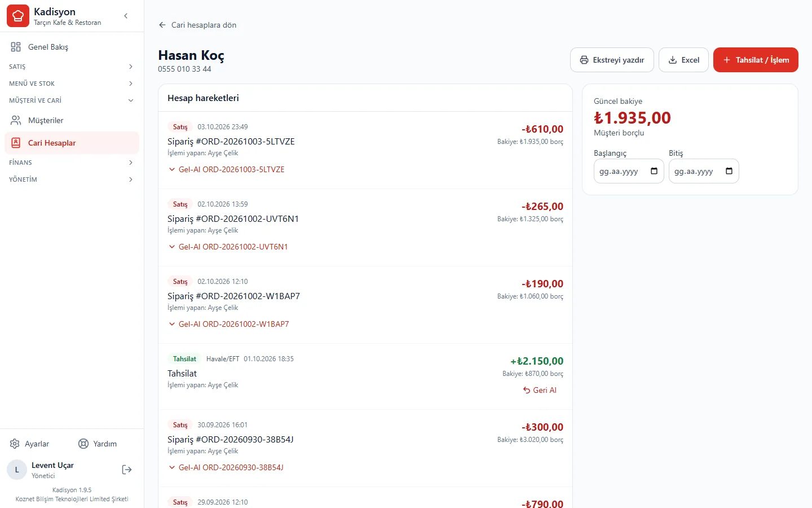Click the Bitiş date input field

(x=704, y=171)
